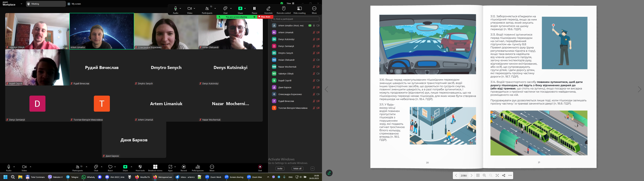This screenshot has width=644, height=181.
Task: Click the Mute all button
Action: point(297,168)
